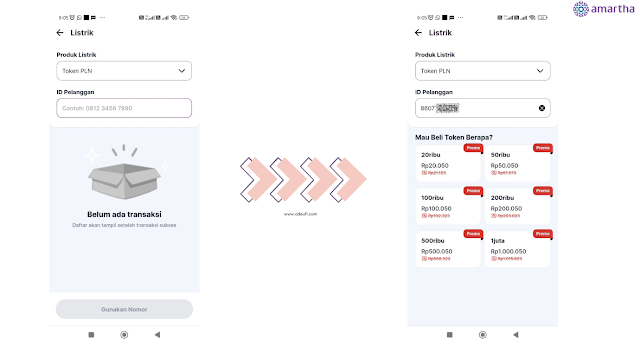
Task: Click Rp200.050 price text
Action: [x=506, y=209]
